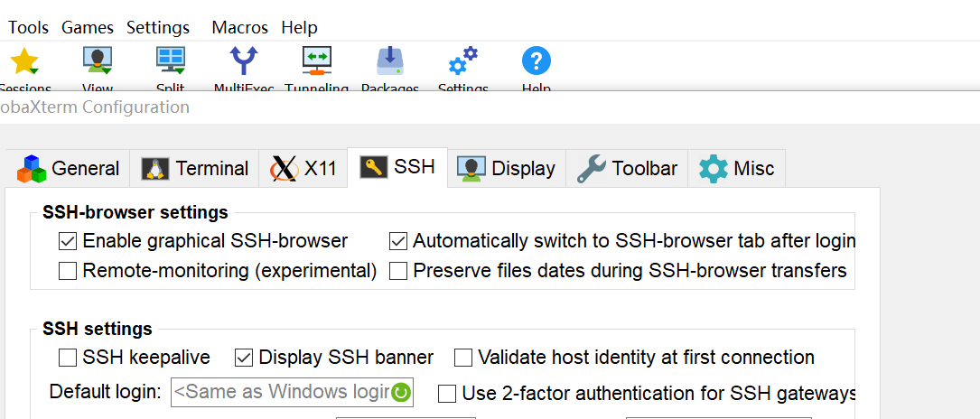Open the Sessions star icon
The width and height of the screenshot is (980, 419).
pyautogui.click(x=24, y=61)
